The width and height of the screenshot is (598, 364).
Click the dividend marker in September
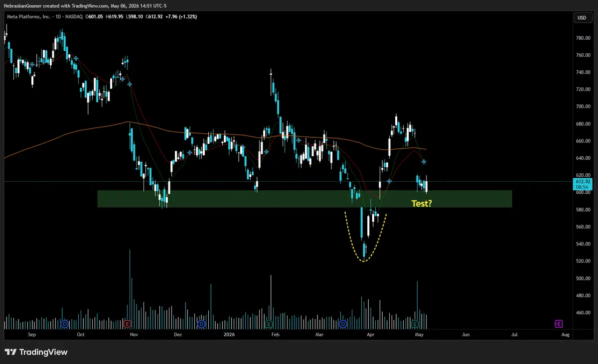point(64,324)
